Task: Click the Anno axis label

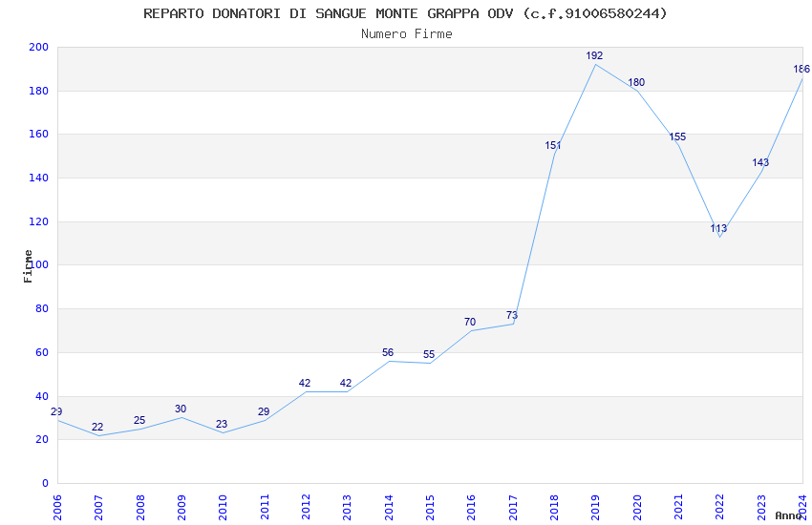Action: pos(788,515)
